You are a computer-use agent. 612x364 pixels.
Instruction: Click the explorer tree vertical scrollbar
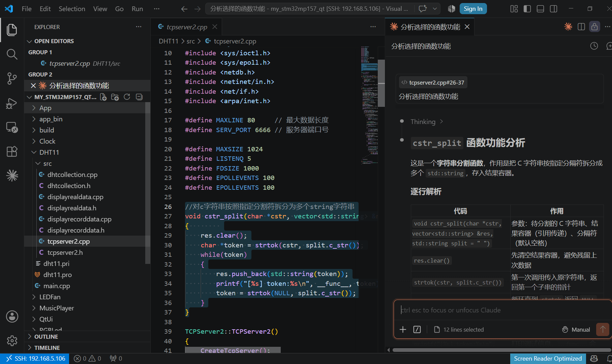(x=148, y=183)
